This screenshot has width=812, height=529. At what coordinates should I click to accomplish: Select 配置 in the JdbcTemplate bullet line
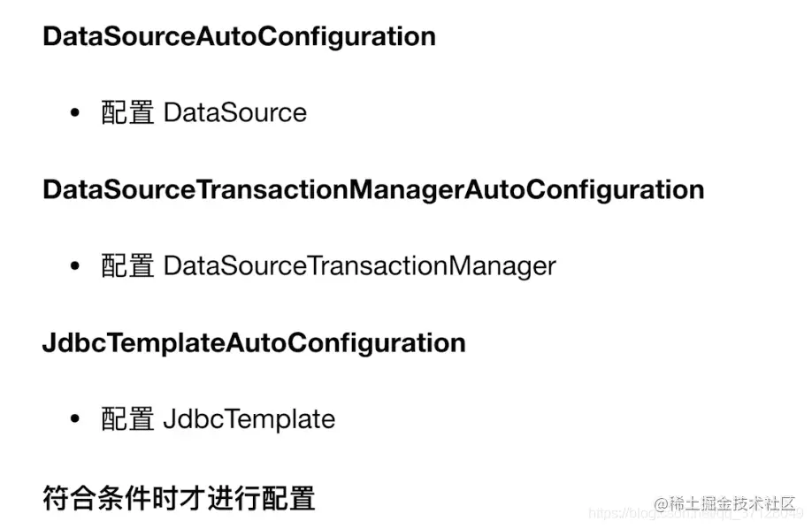[127, 418]
